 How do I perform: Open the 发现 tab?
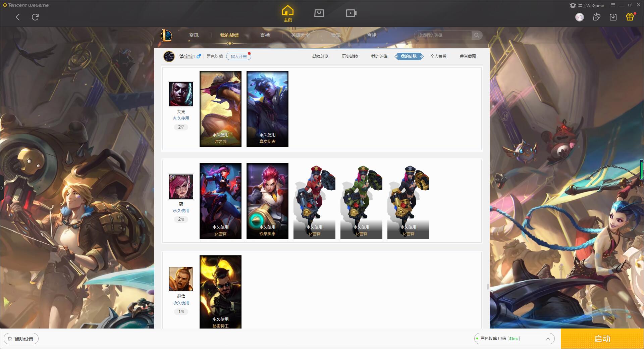coord(336,35)
